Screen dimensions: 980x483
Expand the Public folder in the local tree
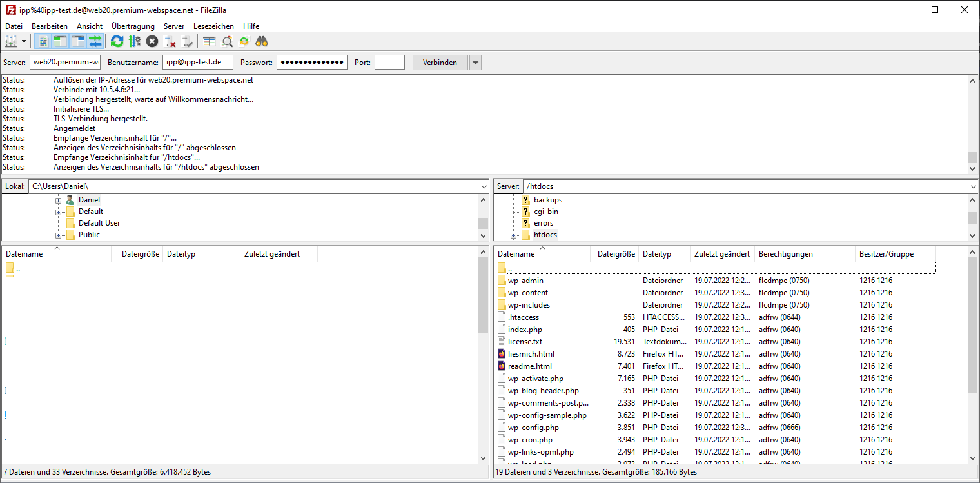pos(58,235)
